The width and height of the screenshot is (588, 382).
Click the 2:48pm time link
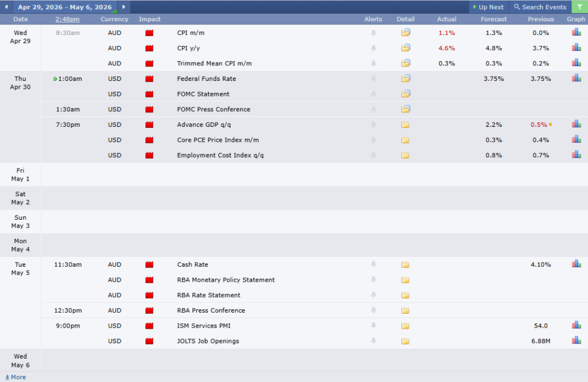pyautogui.click(x=68, y=20)
